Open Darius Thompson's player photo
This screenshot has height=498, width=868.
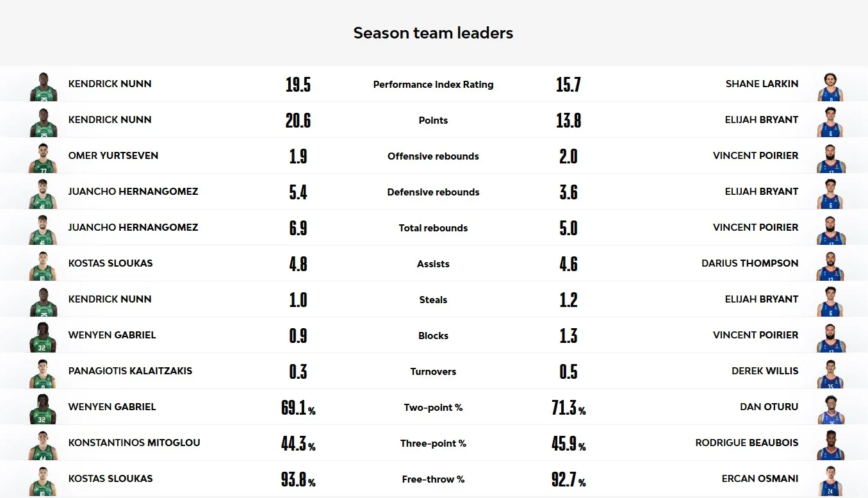(830, 266)
